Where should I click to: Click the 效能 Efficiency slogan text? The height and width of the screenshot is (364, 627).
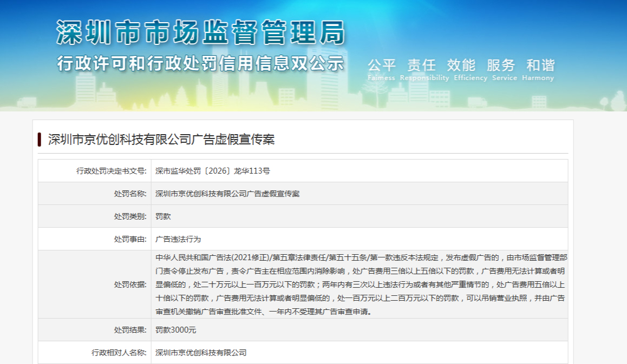pyautogui.click(x=470, y=70)
